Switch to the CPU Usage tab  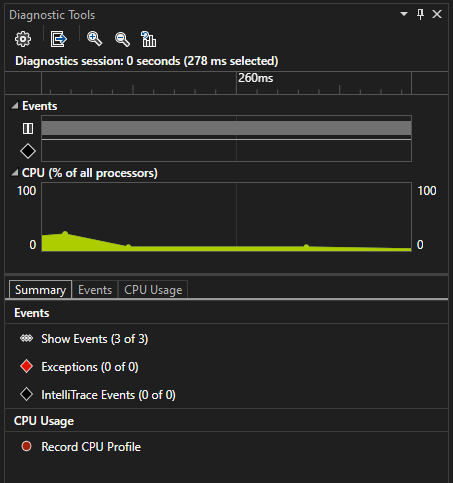pyautogui.click(x=153, y=290)
